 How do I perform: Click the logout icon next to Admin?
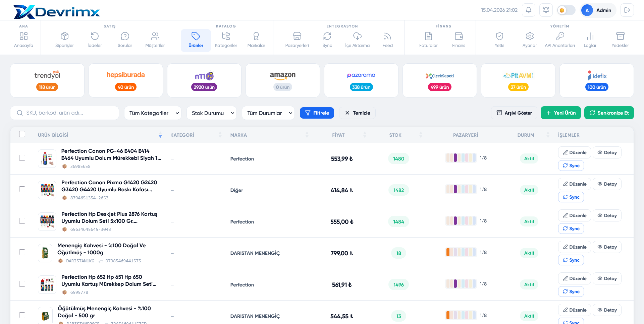click(x=627, y=10)
